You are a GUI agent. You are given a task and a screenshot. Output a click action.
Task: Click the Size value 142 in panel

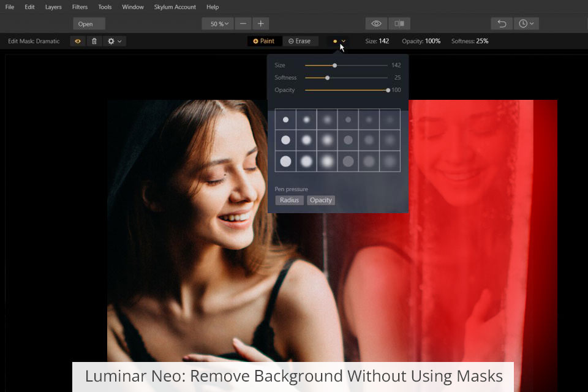tap(396, 66)
